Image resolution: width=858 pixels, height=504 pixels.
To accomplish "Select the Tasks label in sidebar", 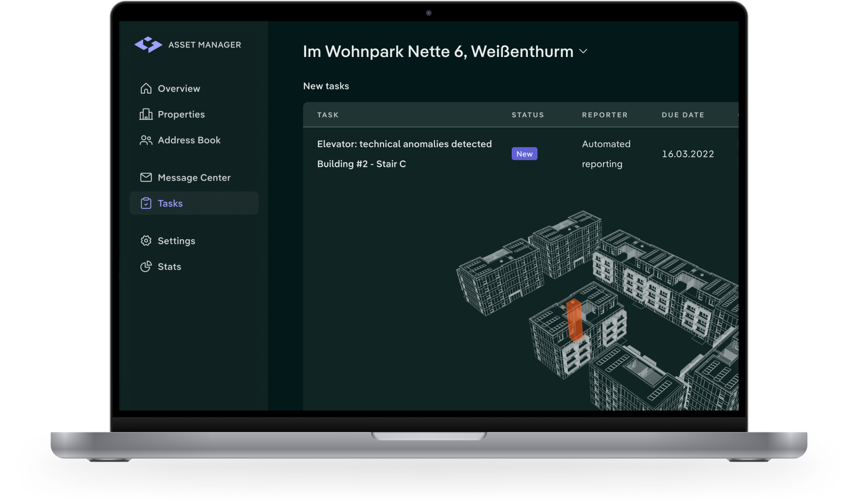I will (170, 203).
